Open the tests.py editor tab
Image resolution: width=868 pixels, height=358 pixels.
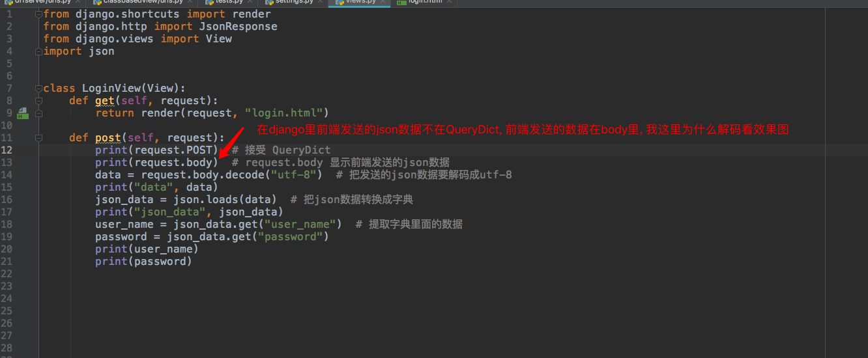click(228, 2)
